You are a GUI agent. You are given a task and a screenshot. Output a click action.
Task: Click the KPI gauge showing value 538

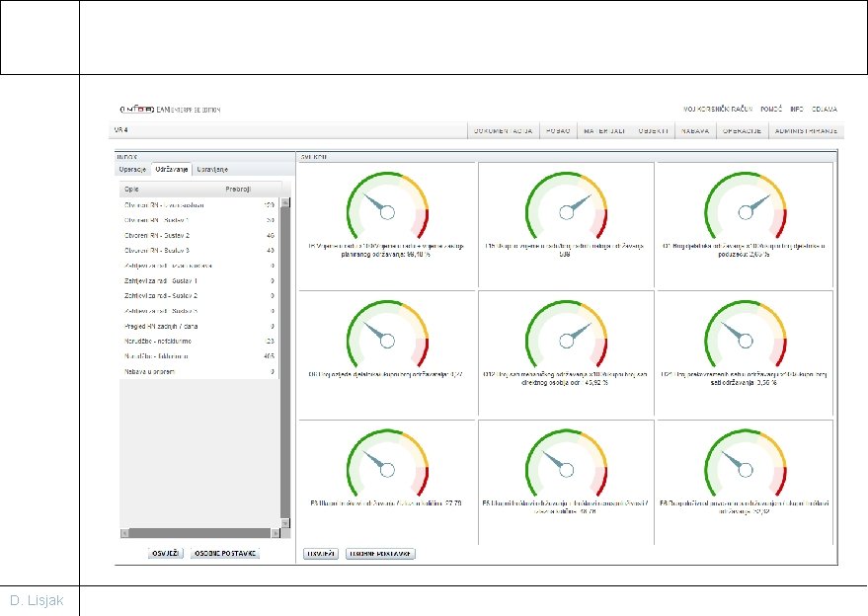[566, 206]
